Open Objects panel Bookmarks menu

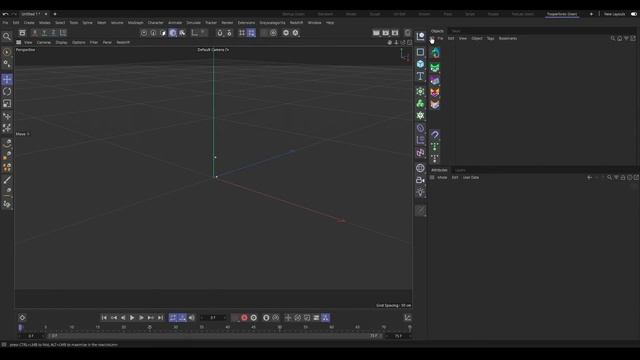coord(508,38)
